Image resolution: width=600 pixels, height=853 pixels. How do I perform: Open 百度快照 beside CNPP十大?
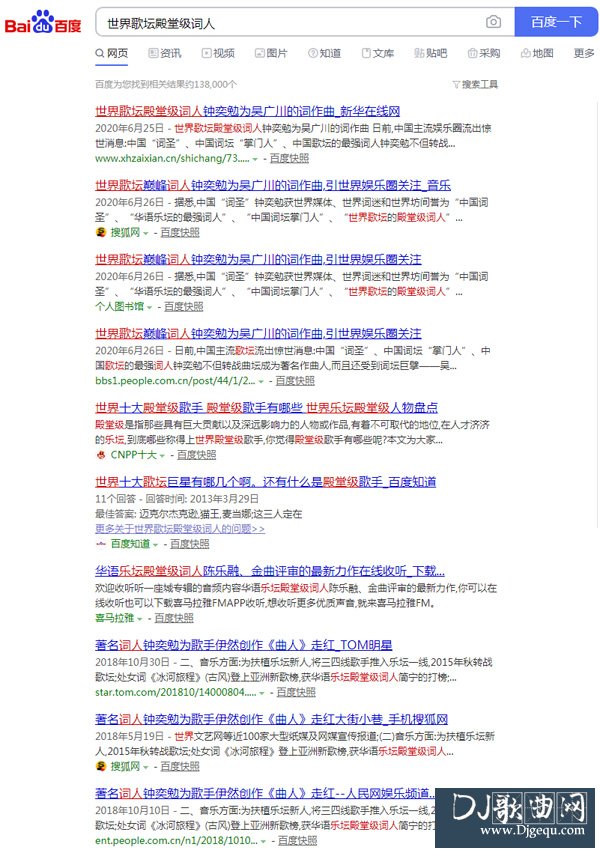(197, 455)
